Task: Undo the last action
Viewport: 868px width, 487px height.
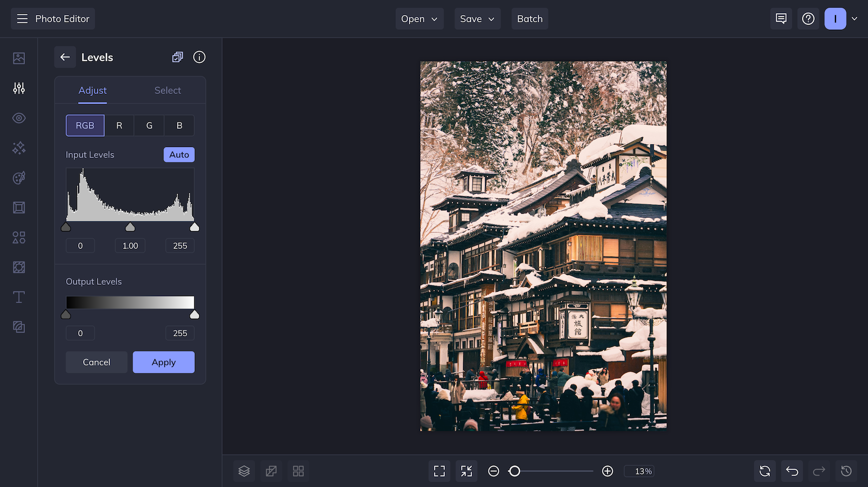Action: click(x=792, y=471)
